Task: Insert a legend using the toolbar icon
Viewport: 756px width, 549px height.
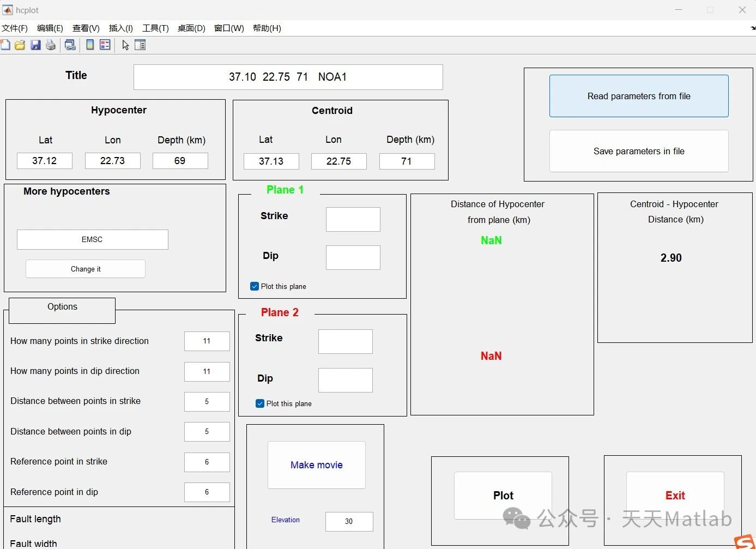Action: (x=105, y=45)
